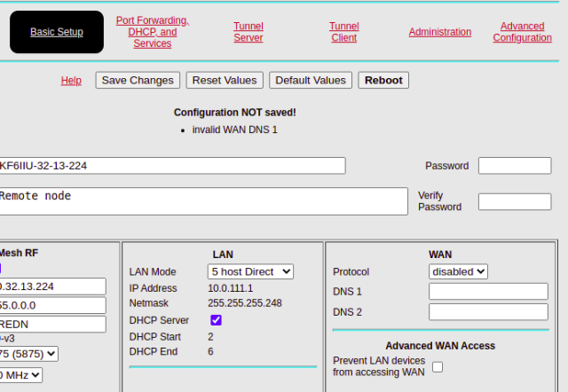The image size is (568, 392).
Task: Click the Reboot button
Action: [x=383, y=80]
